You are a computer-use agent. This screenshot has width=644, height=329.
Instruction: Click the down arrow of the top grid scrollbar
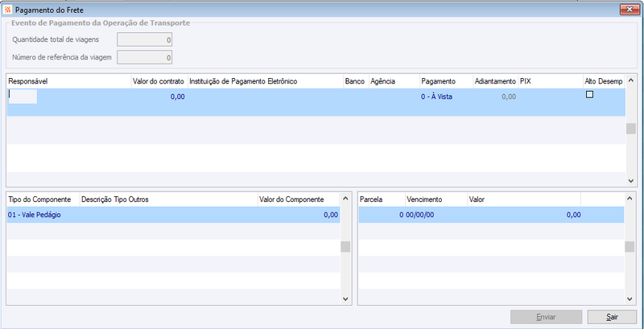(x=631, y=181)
